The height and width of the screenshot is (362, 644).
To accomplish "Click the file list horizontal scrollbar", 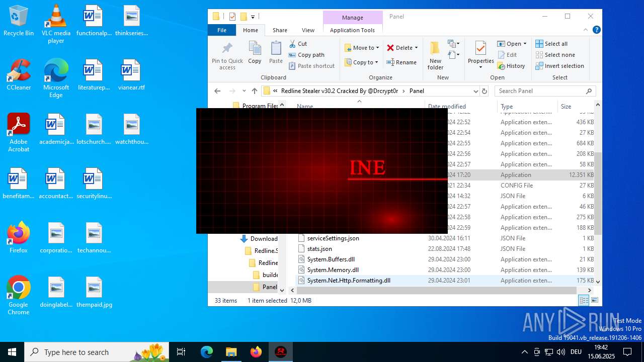I will tap(436, 290).
